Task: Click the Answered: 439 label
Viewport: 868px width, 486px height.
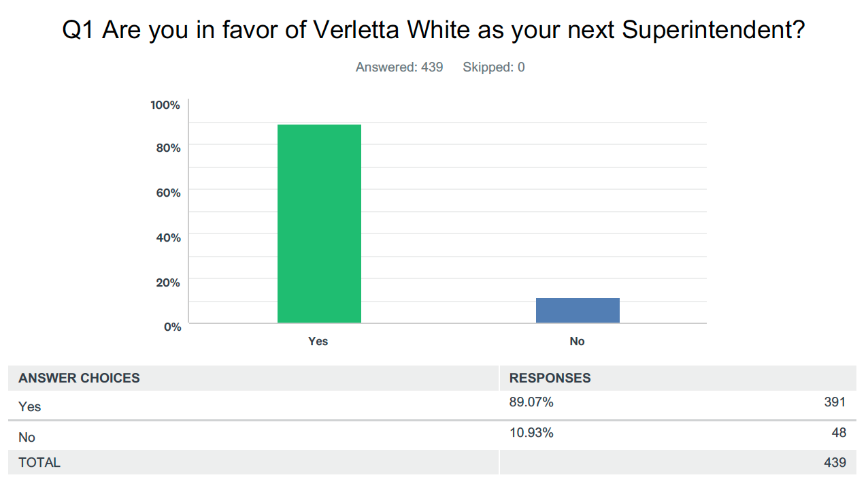Action: click(x=399, y=67)
